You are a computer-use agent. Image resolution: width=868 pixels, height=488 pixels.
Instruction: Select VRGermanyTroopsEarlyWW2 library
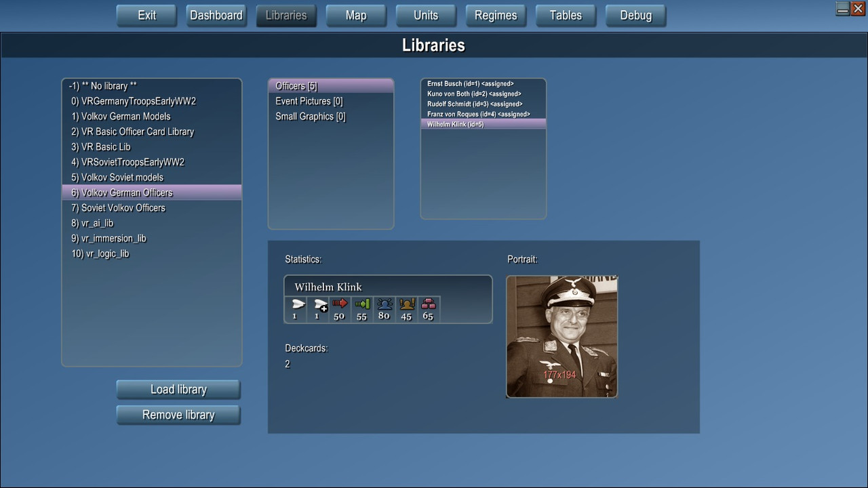pos(152,101)
